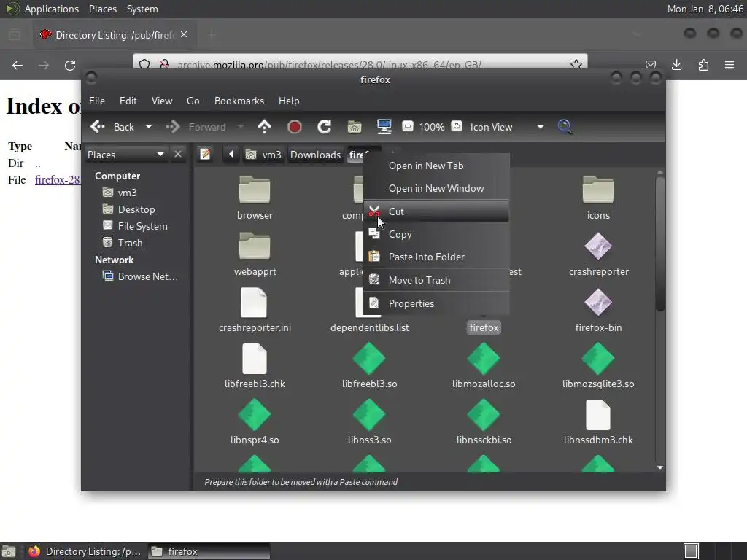Open Trash from the sidebar
This screenshot has height=560, width=747.
click(x=123, y=243)
